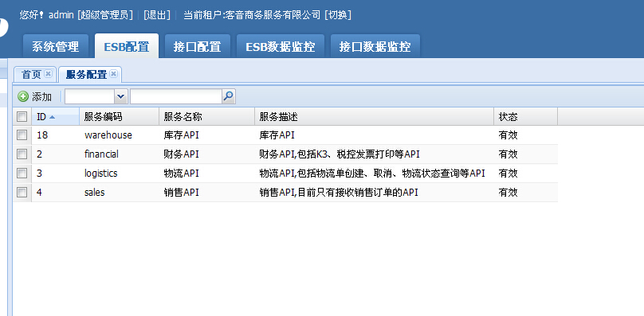Click the [切换] tenant switch link
The height and width of the screenshot is (316, 644).
338,15
